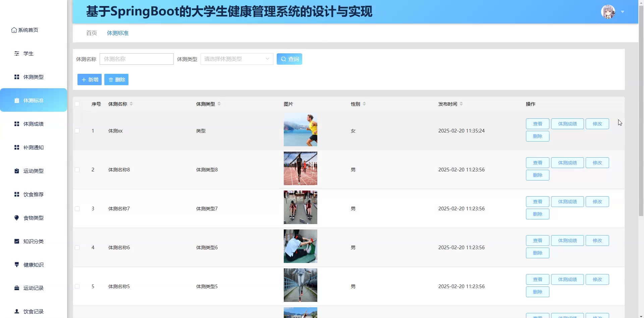
Task: Click the 学生 sidebar sliders icon
Action: 17,54
